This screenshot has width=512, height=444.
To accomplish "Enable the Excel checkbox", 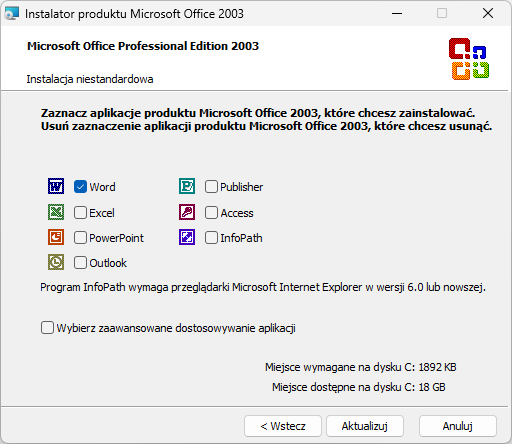I will tap(80, 213).
